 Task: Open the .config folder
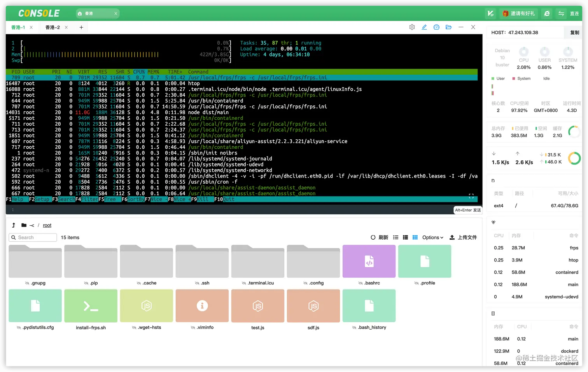point(313,261)
